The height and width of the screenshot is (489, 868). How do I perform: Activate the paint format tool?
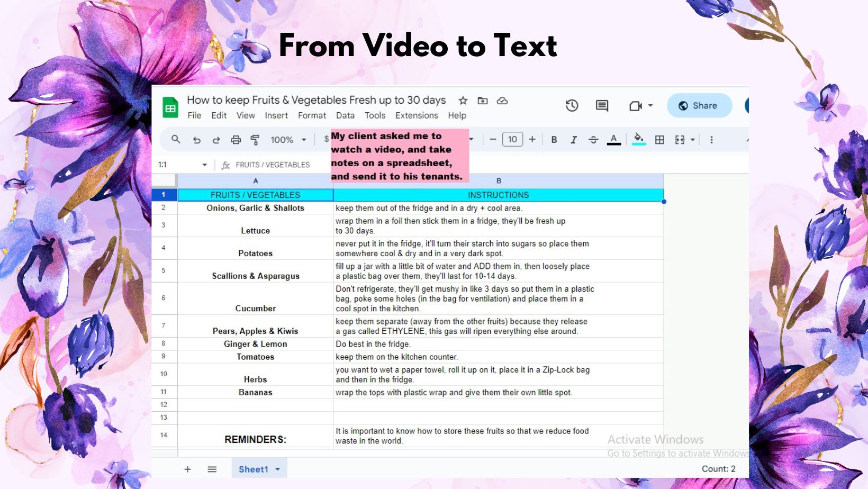pyautogui.click(x=255, y=140)
